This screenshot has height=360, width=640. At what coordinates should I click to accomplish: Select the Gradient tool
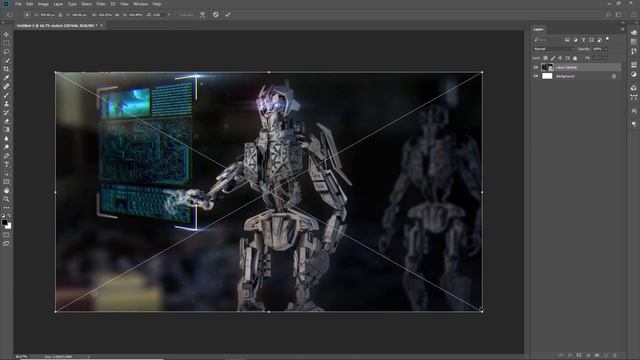[x=6, y=129]
